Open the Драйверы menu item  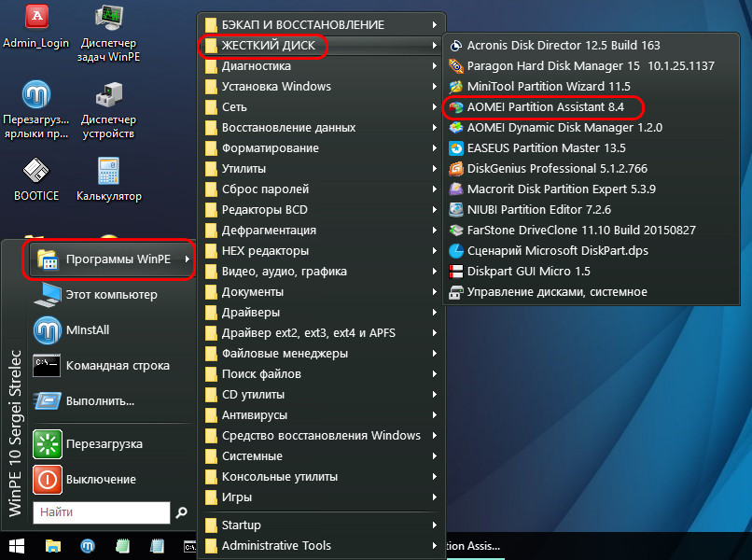click(x=321, y=313)
